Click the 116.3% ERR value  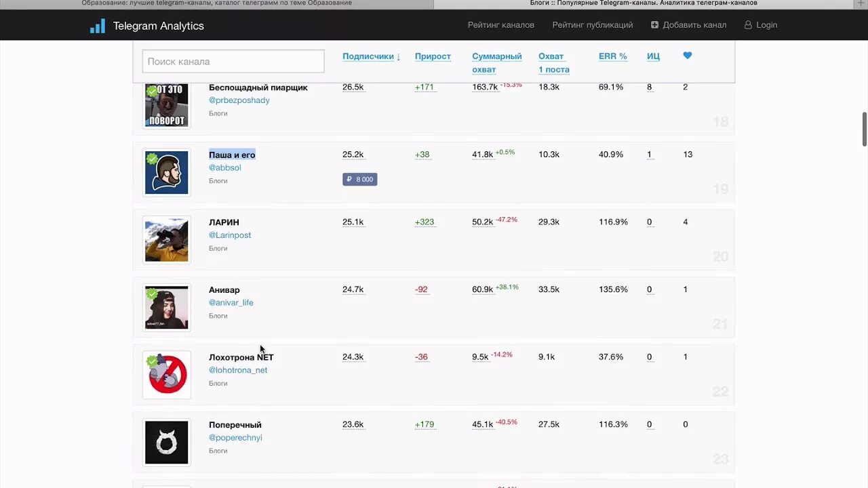614,425
